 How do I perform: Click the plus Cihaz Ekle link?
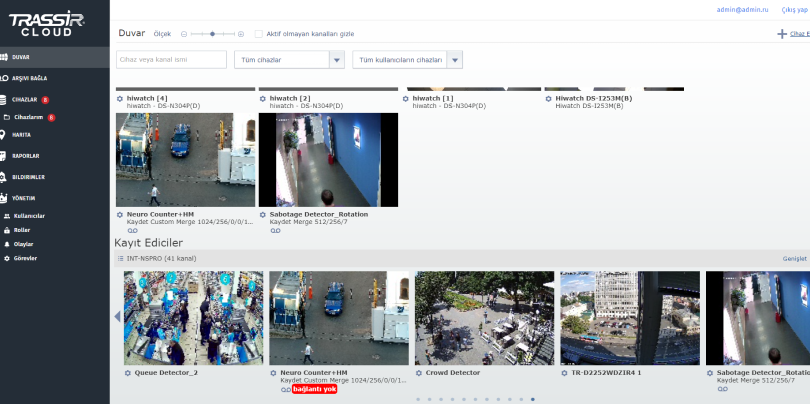tap(793, 34)
